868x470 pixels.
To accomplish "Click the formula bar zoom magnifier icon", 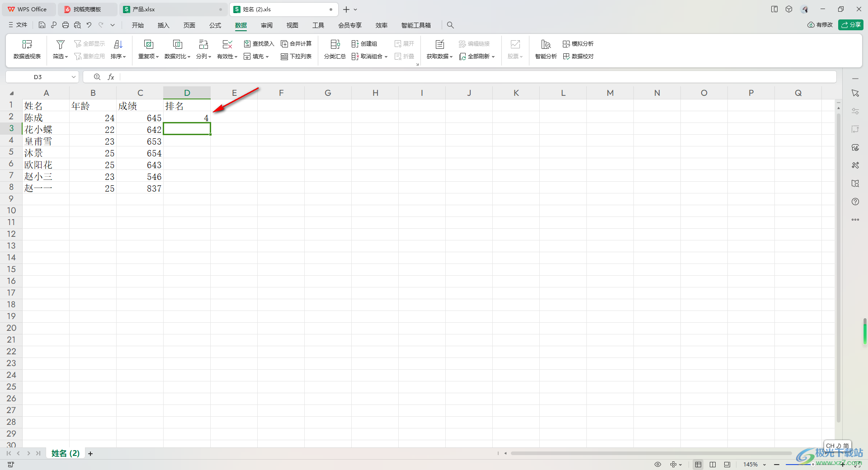I will pyautogui.click(x=97, y=77).
